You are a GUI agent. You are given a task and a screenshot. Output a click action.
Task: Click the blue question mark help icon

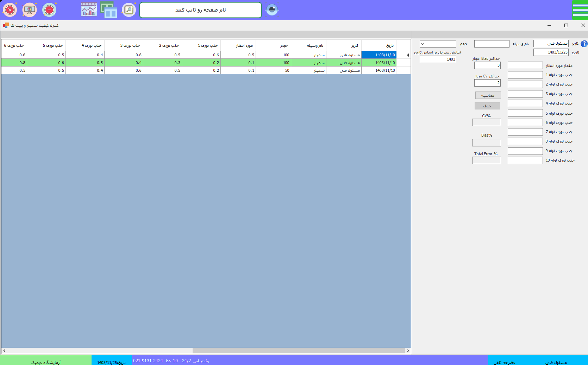tap(584, 44)
